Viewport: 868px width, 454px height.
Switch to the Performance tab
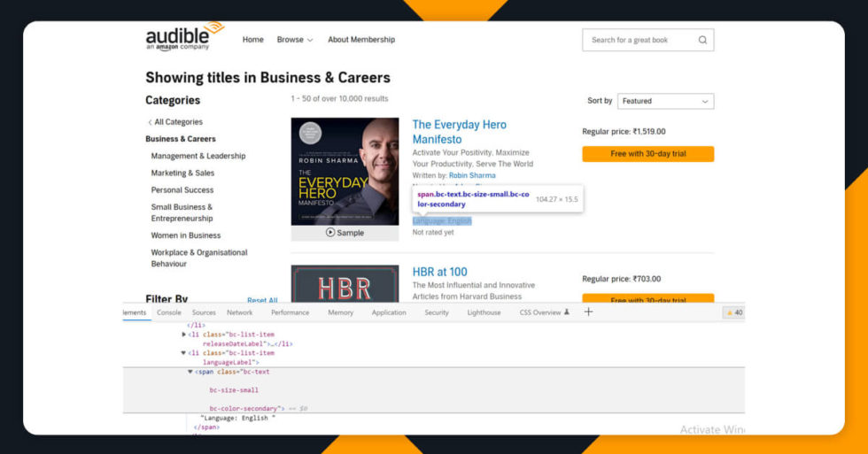coord(291,312)
